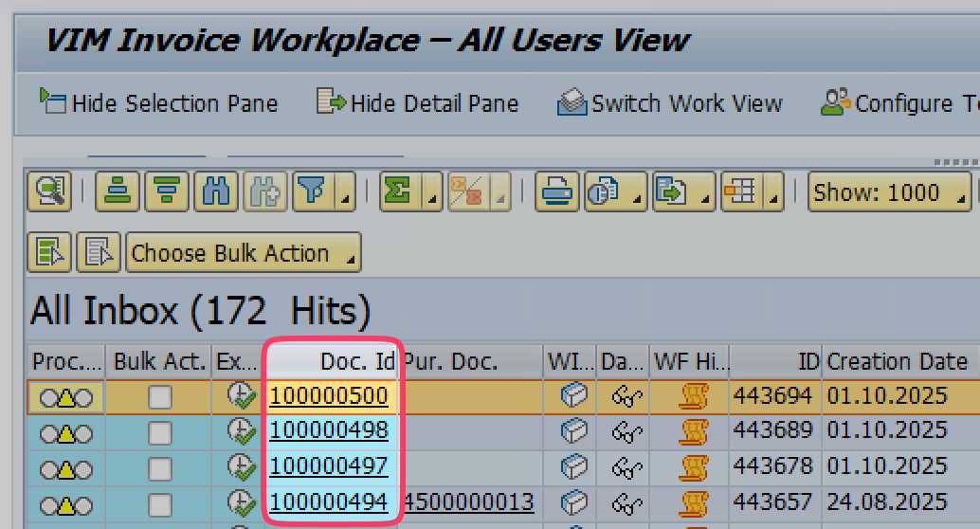Tick Bulk Action checkbox for document 100000500
The height and width of the screenshot is (529, 980).
point(159,396)
